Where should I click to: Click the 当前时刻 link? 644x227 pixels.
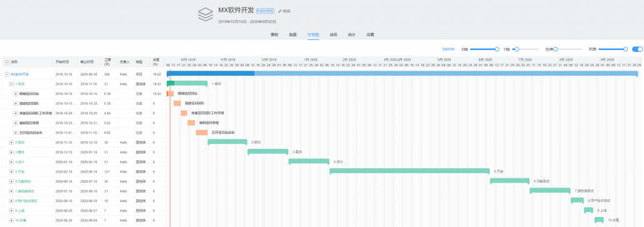(x=448, y=49)
